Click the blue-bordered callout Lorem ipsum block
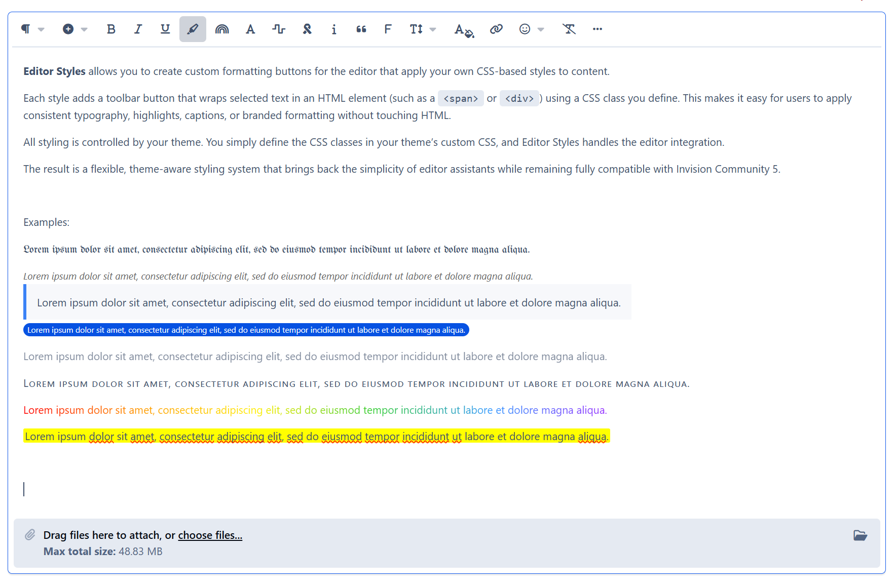896x588 pixels. point(327,302)
